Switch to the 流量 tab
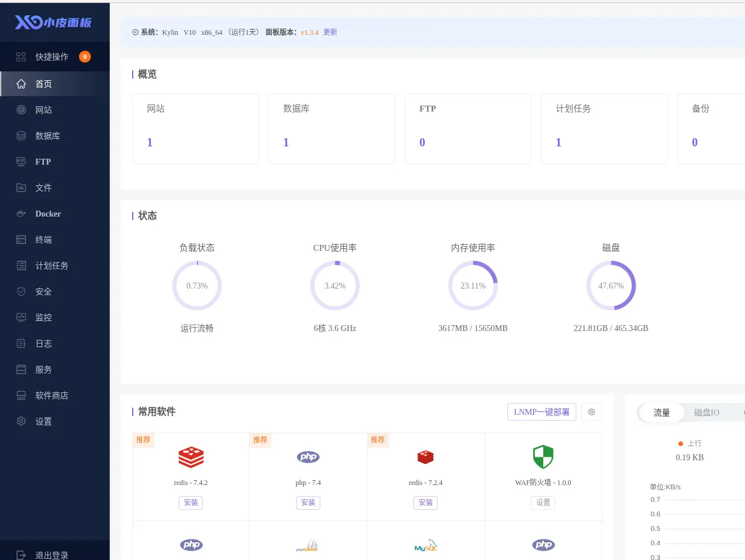 click(x=662, y=412)
